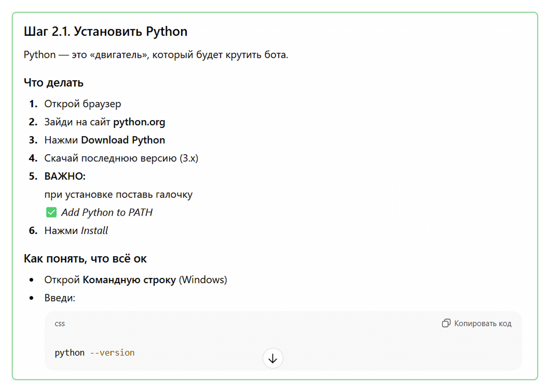Click the "Что делать" subheading
This screenshot has width=550, height=392.
click(x=54, y=83)
